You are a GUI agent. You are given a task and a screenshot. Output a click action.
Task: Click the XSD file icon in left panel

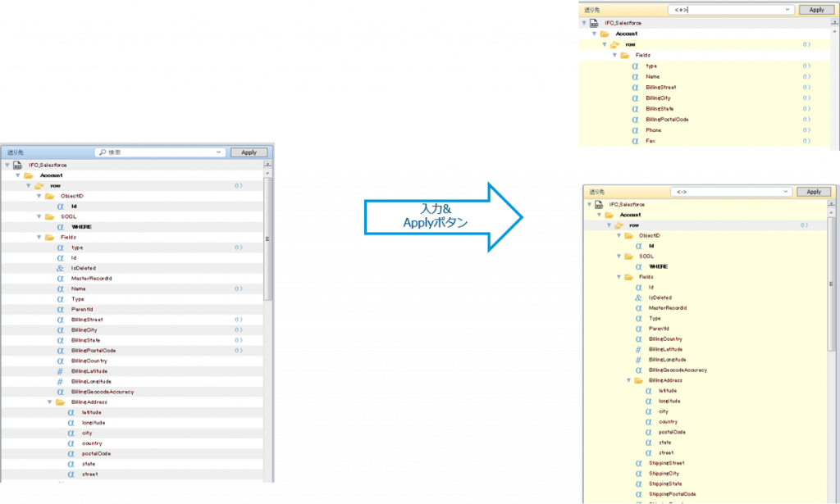(x=18, y=165)
